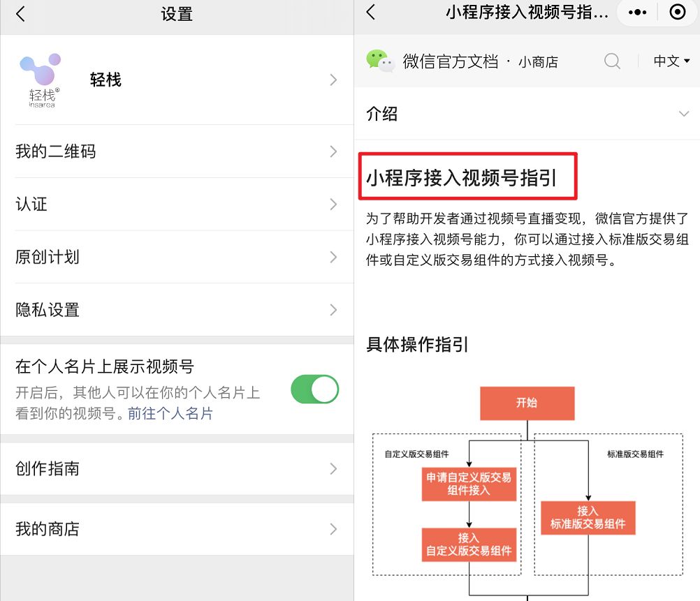
Task: Open the 中文 language dropdown
Action: pyautogui.click(x=671, y=61)
